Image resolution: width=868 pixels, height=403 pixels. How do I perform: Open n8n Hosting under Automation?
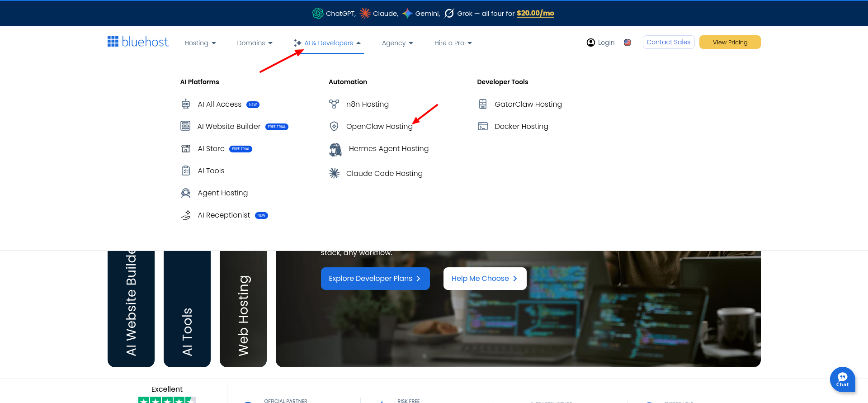pos(368,104)
